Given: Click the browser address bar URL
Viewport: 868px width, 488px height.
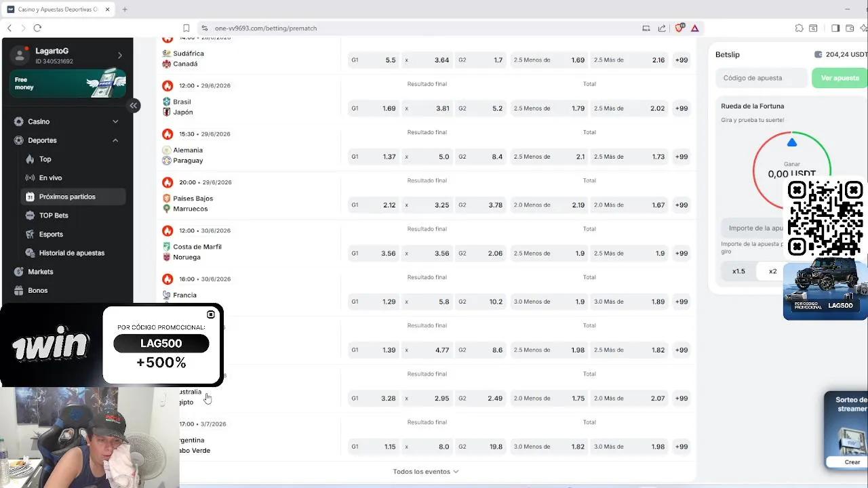Looking at the screenshot, I should coord(266,28).
